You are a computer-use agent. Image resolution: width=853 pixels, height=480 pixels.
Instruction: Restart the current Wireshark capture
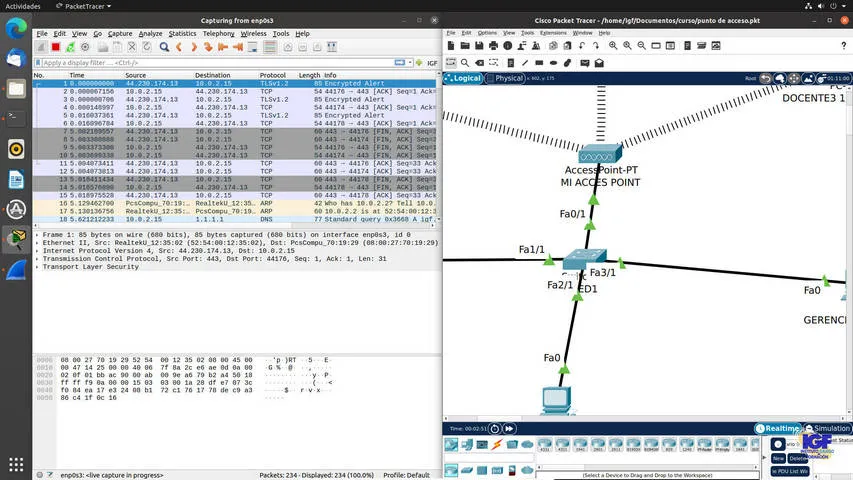[x=70, y=47]
